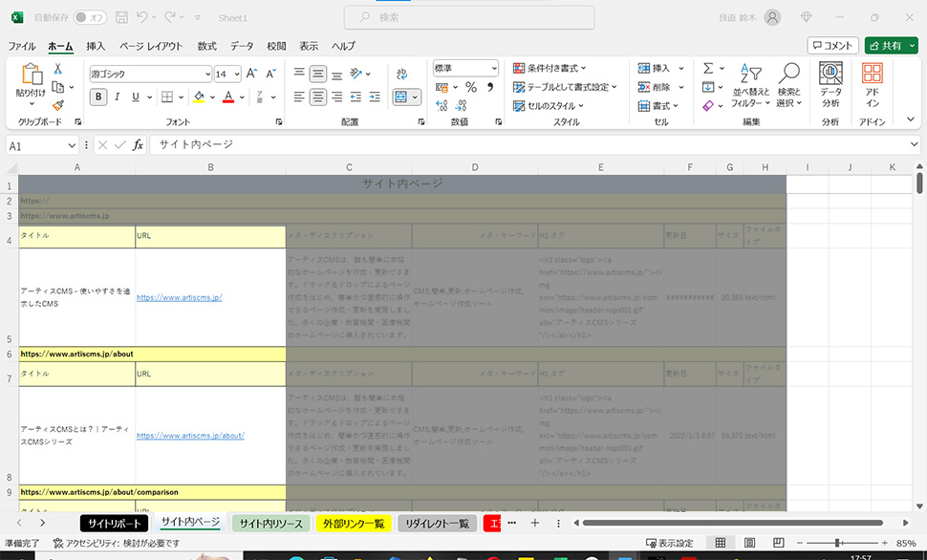Viewport: 927px width, 560px height.
Task: Open Format as Table menu
Action: point(565,87)
